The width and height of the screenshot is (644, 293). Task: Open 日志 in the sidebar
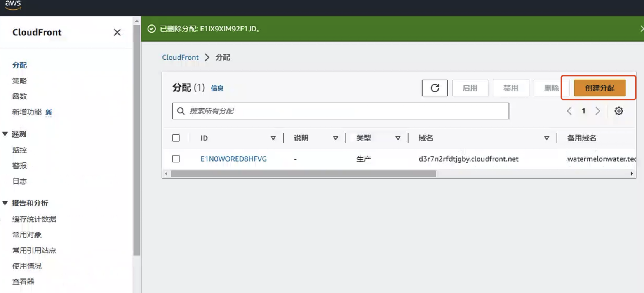pos(19,181)
